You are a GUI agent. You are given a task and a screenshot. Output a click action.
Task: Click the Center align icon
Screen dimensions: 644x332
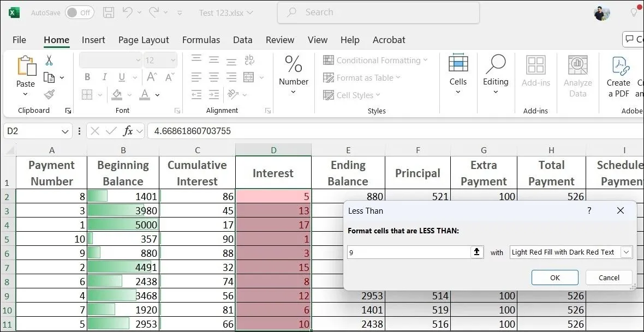[214, 77]
